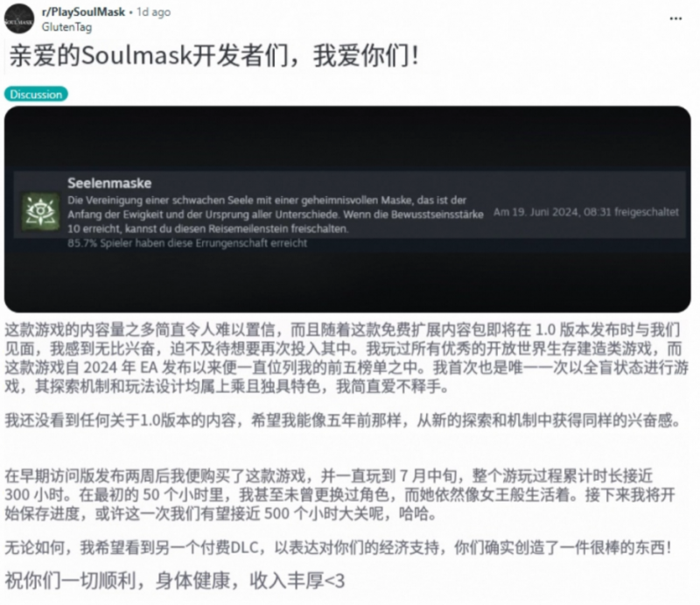Screen dimensions: 700x605
Task: Open the r/PlaySoulMask community avatar
Action: 19,18
